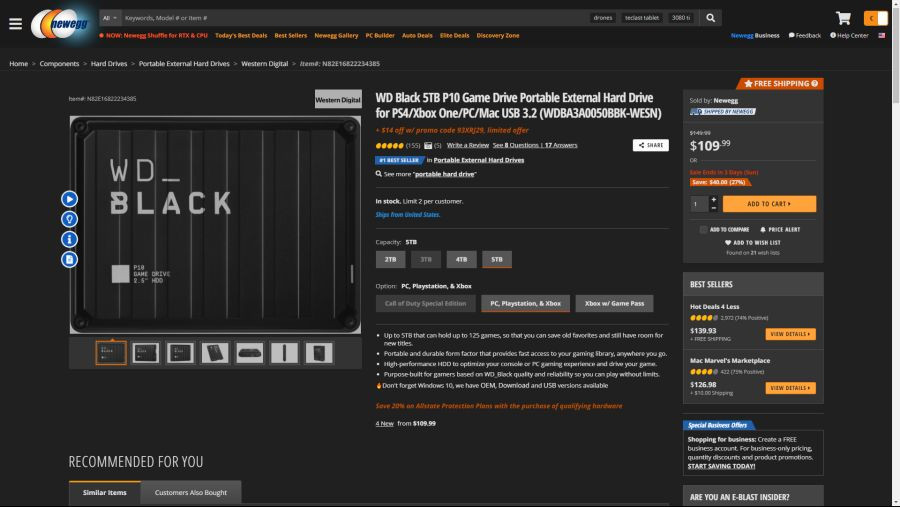Check the Add to Compare box
The width and height of the screenshot is (900, 507).
tap(703, 230)
